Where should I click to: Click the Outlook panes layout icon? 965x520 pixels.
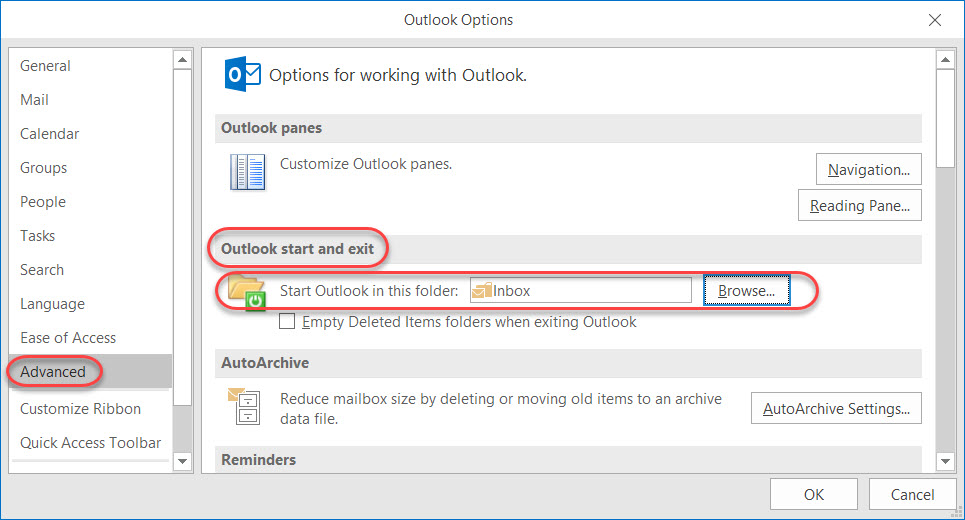(247, 172)
